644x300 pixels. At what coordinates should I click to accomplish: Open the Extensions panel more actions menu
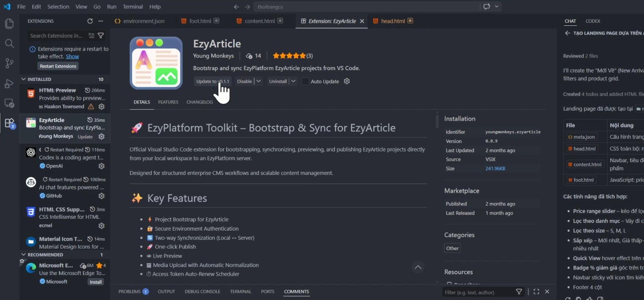coord(101,21)
